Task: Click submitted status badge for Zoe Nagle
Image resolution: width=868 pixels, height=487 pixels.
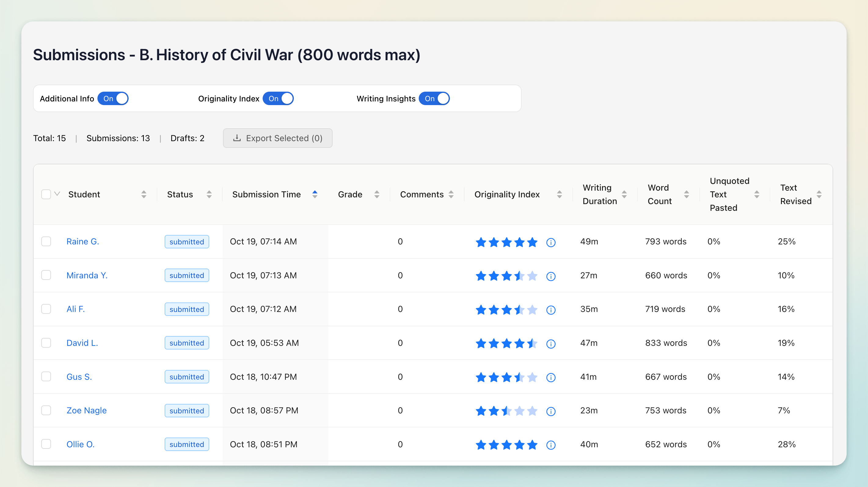Action: point(187,411)
